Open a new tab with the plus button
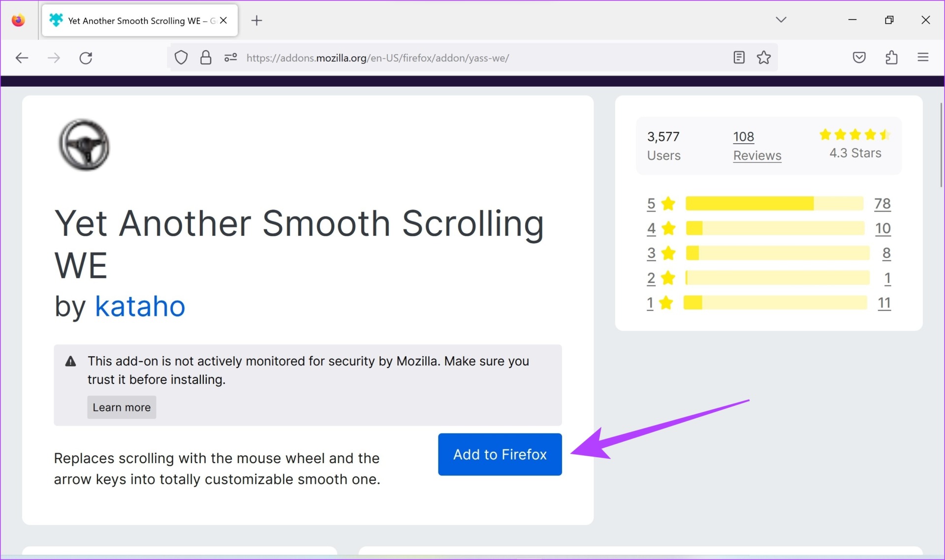The width and height of the screenshot is (945, 560). [256, 20]
